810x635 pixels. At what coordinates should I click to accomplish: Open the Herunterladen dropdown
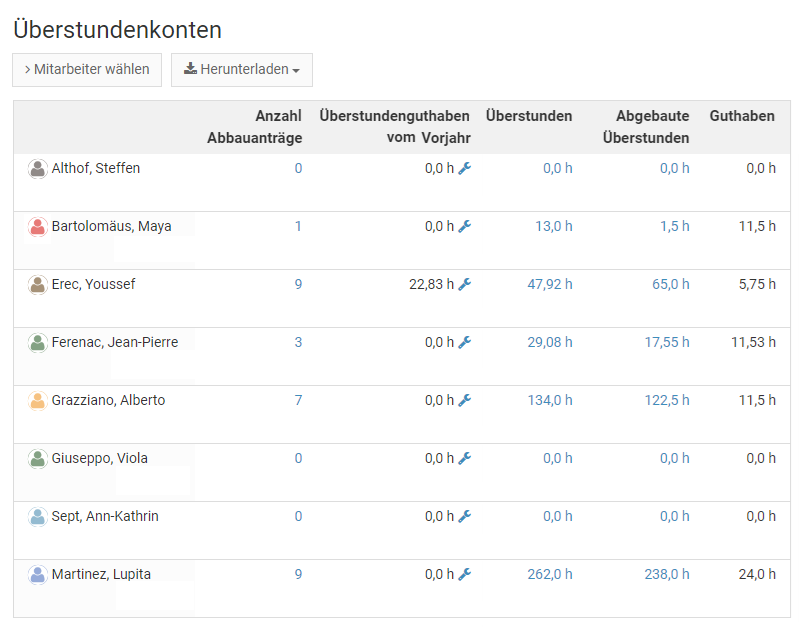click(x=242, y=70)
